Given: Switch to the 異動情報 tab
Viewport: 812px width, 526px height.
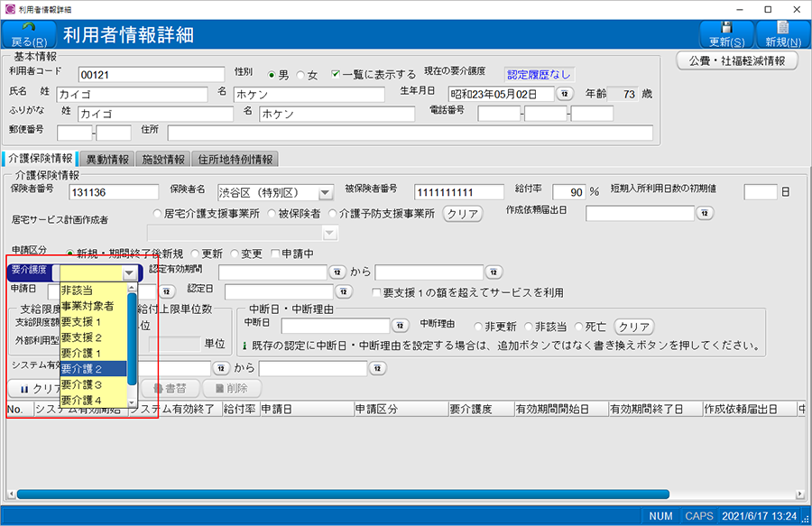Looking at the screenshot, I should [108, 160].
